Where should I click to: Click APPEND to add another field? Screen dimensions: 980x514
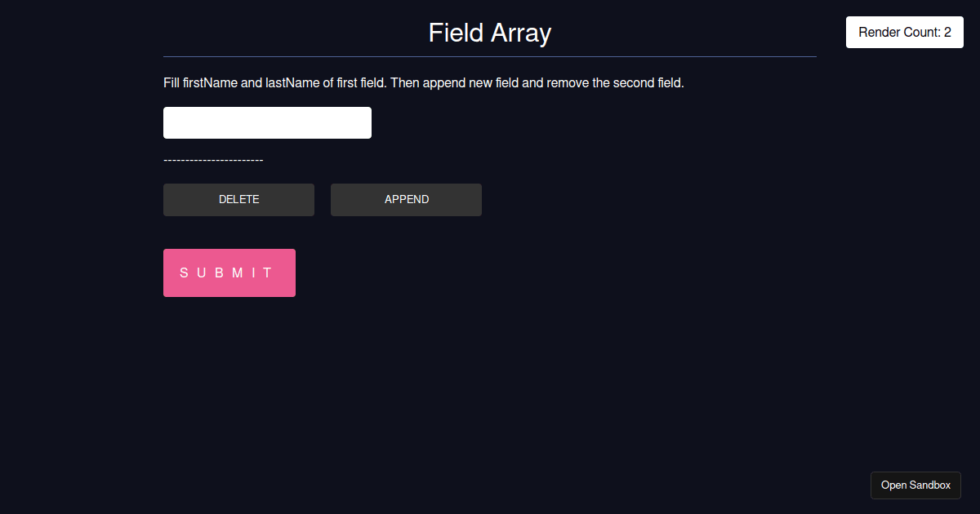point(406,199)
